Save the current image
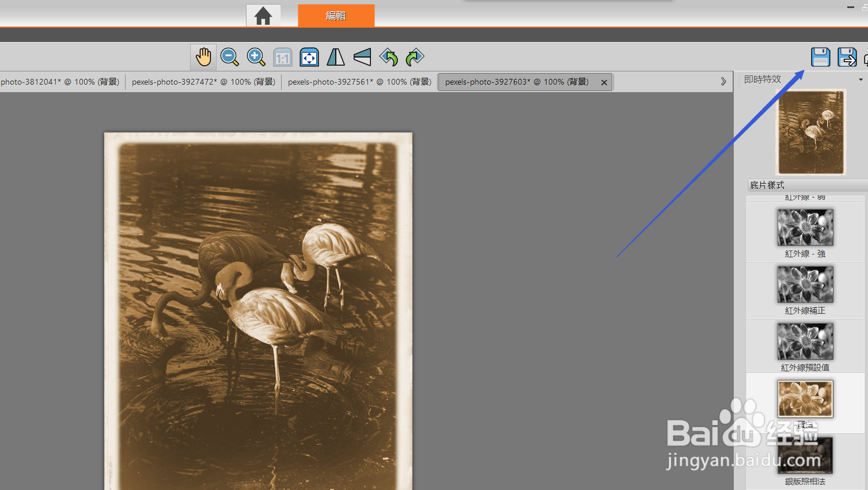This screenshot has width=868, height=490. [x=821, y=57]
